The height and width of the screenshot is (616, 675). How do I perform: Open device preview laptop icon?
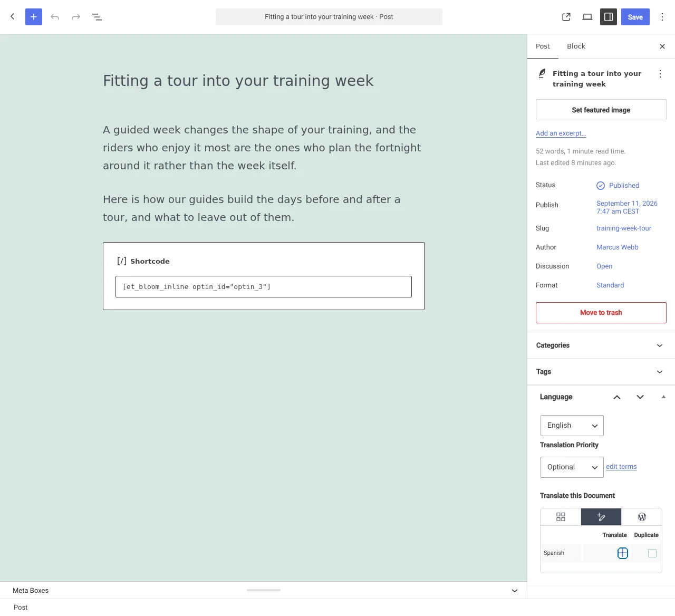click(x=587, y=17)
